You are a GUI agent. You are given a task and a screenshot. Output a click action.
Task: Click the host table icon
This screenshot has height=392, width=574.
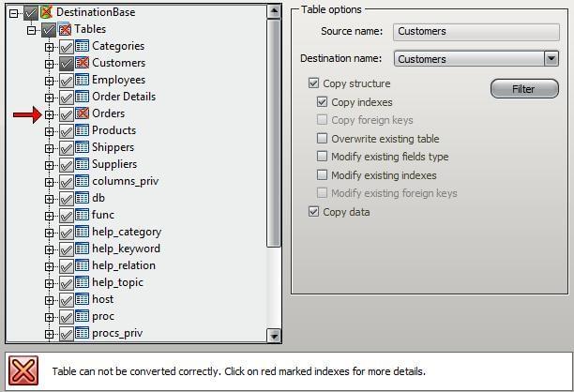(82, 299)
